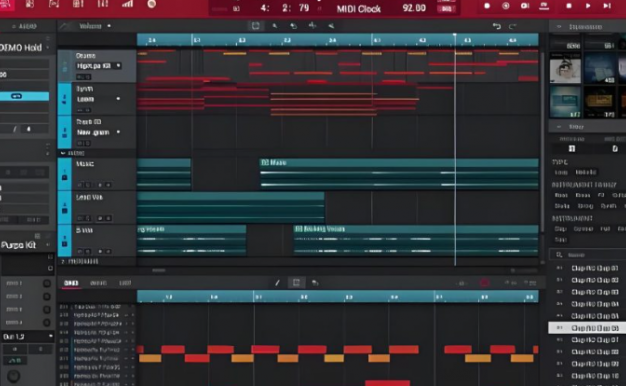
Task: Click the grid mode icon in top bar
Action: [78, 4]
